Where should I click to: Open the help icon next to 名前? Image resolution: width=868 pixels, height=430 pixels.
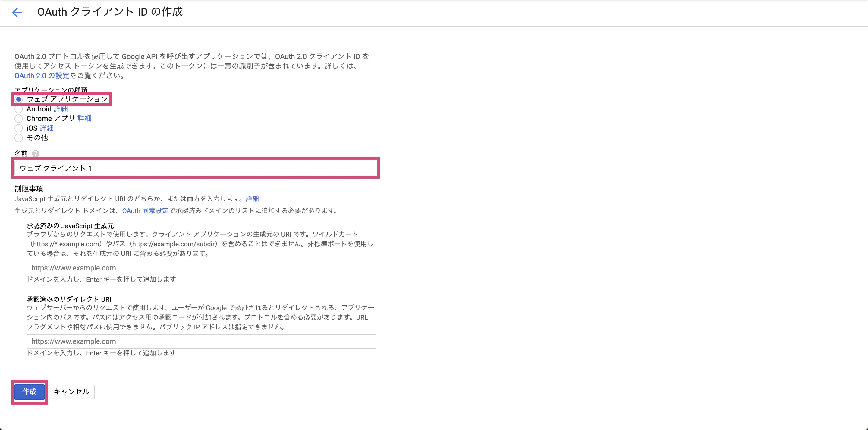point(35,154)
